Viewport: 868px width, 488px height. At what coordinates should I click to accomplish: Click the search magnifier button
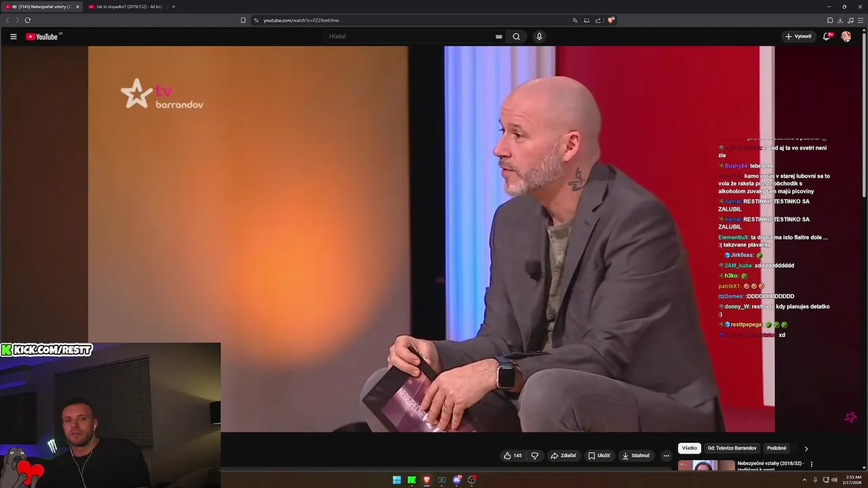point(516,37)
